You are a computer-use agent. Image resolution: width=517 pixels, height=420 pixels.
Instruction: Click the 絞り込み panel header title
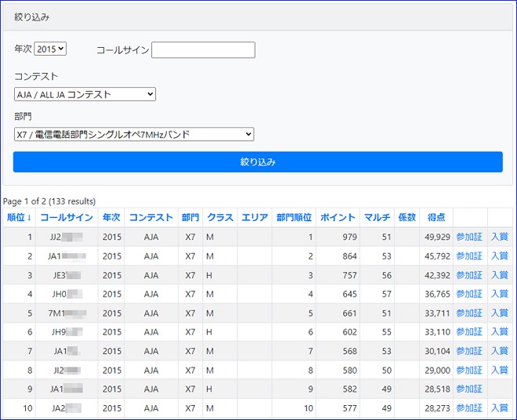[x=31, y=17]
